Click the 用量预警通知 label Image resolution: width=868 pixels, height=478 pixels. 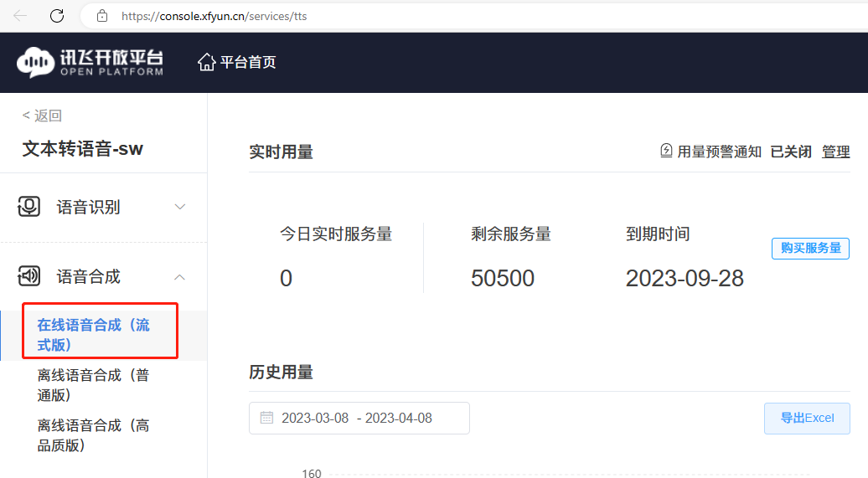pos(719,152)
